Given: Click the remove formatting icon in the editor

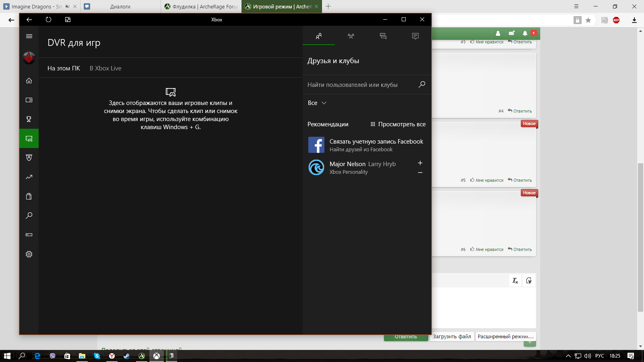Looking at the screenshot, I should click(515, 281).
